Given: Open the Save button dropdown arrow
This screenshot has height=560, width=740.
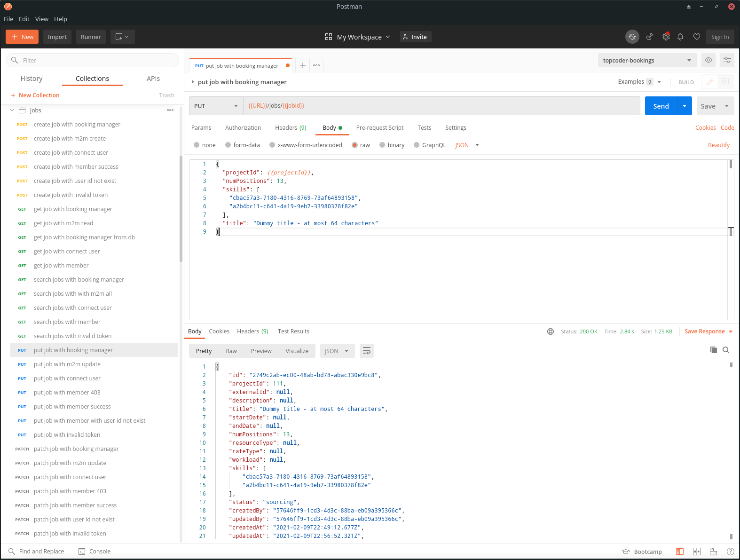Looking at the screenshot, I should 727,106.
